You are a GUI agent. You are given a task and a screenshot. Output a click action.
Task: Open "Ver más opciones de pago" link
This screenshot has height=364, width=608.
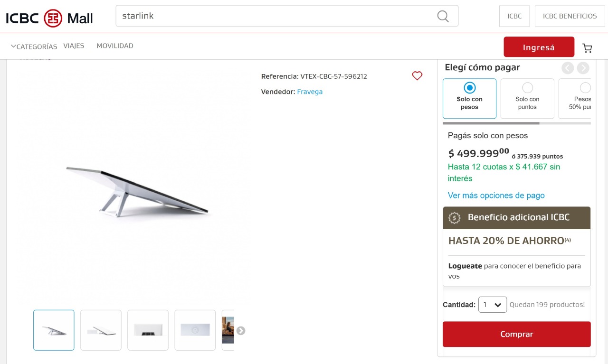pyautogui.click(x=496, y=196)
